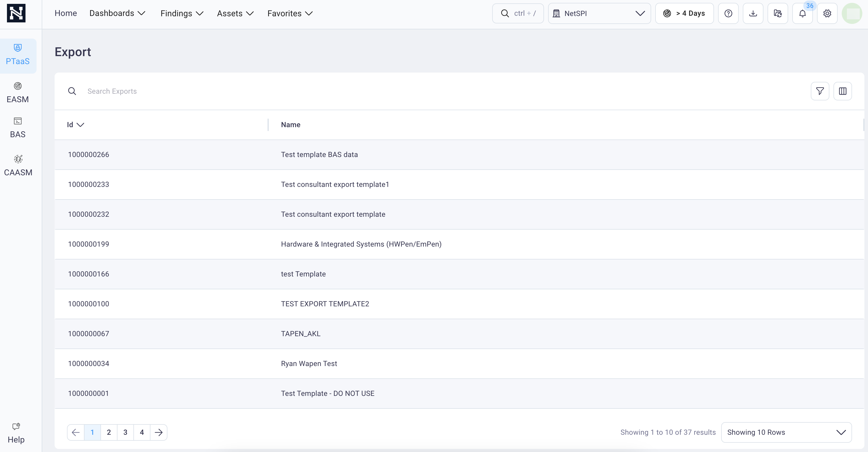Open the help question mark icon

(x=728, y=13)
